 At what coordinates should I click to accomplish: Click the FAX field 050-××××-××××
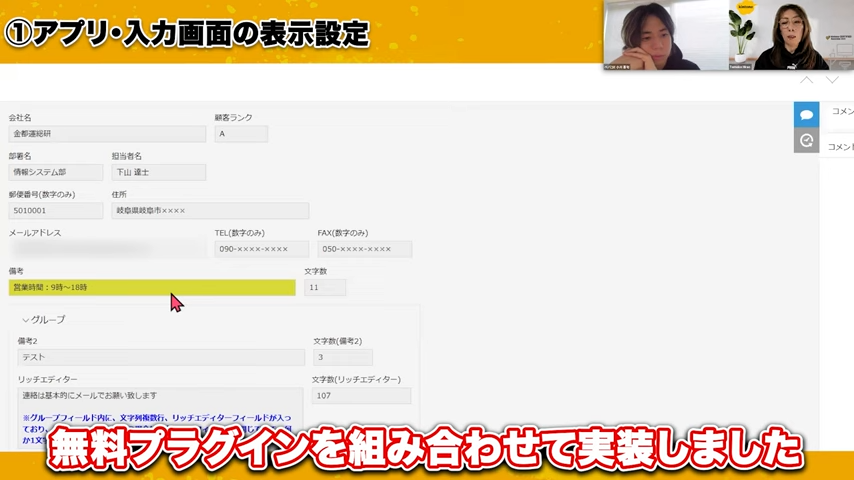point(364,249)
